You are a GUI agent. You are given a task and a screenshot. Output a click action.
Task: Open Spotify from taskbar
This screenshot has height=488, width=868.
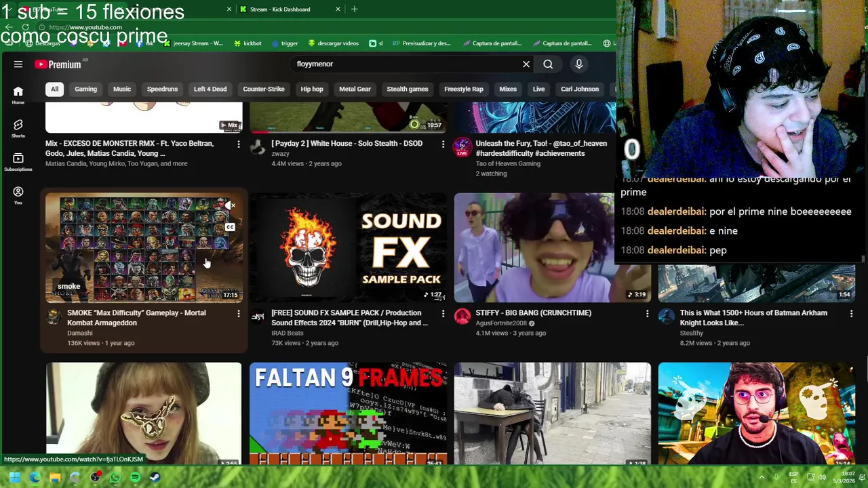click(135, 477)
